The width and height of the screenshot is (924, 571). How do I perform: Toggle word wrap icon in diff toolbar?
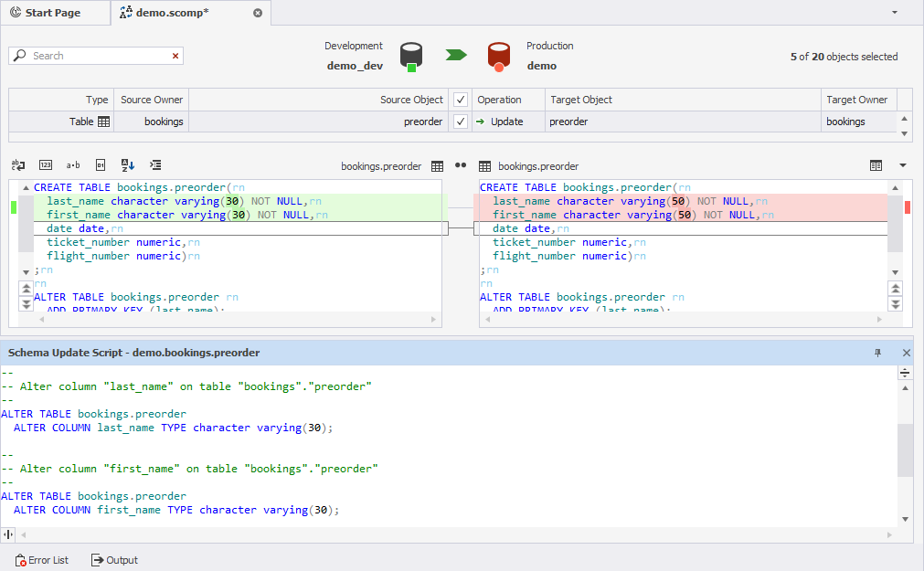pyautogui.click(x=18, y=165)
